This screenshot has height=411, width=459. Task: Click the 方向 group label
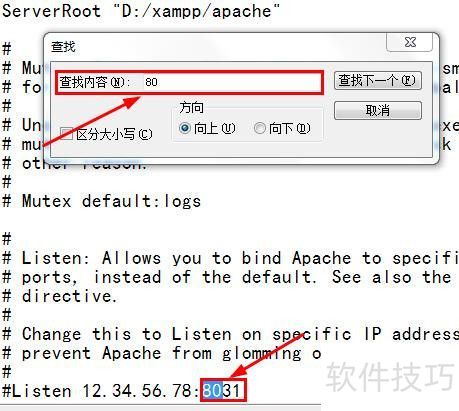(191, 107)
